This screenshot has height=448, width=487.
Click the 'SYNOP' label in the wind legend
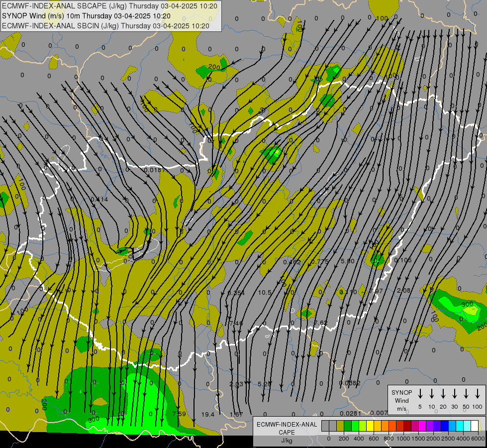pyautogui.click(x=401, y=392)
